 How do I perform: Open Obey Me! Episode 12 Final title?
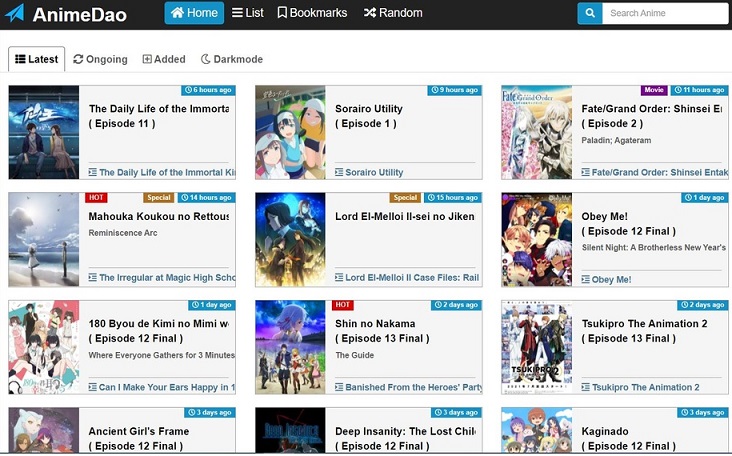click(628, 224)
